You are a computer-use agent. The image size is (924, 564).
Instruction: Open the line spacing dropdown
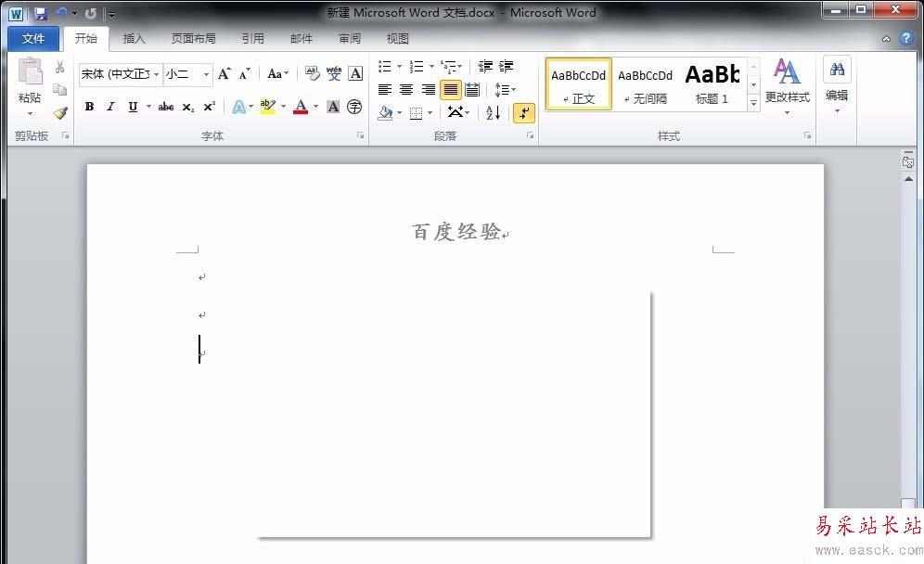click(505, 90)
